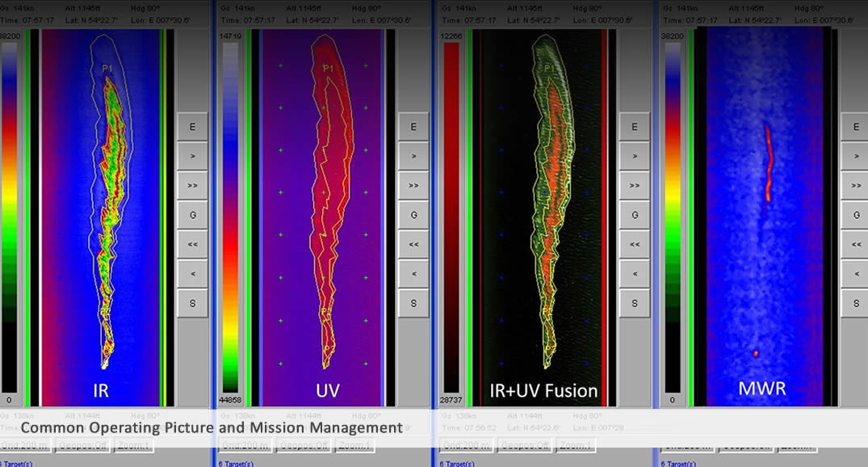868x467 pixels.
Task: Step forward with > in the UV panel
Action: click(x=413, y=156)
